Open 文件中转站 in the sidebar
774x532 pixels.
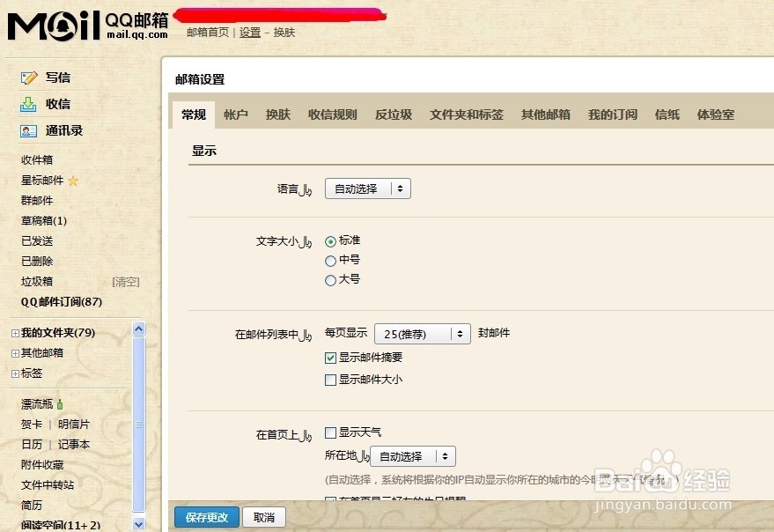48,484
